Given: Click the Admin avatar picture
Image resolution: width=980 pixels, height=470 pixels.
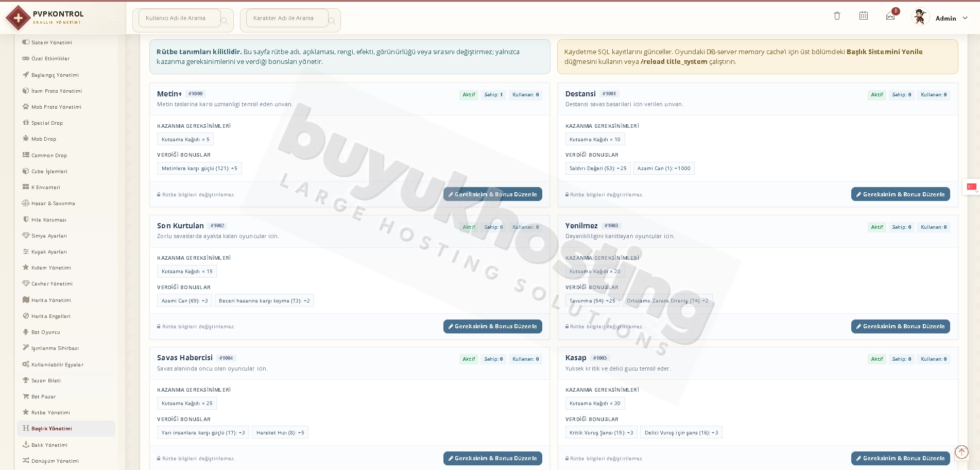Looking at the screenshot, I should 920,17.
